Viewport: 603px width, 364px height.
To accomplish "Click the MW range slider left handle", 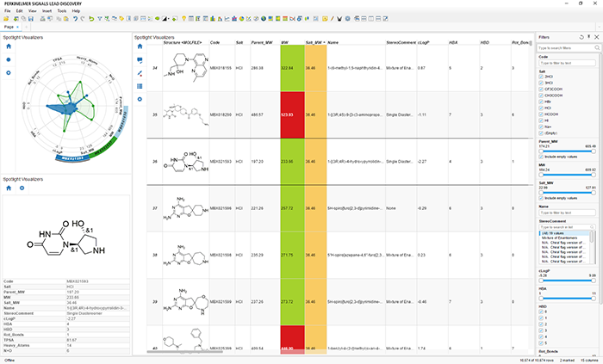I will click(x=541, y=175).
